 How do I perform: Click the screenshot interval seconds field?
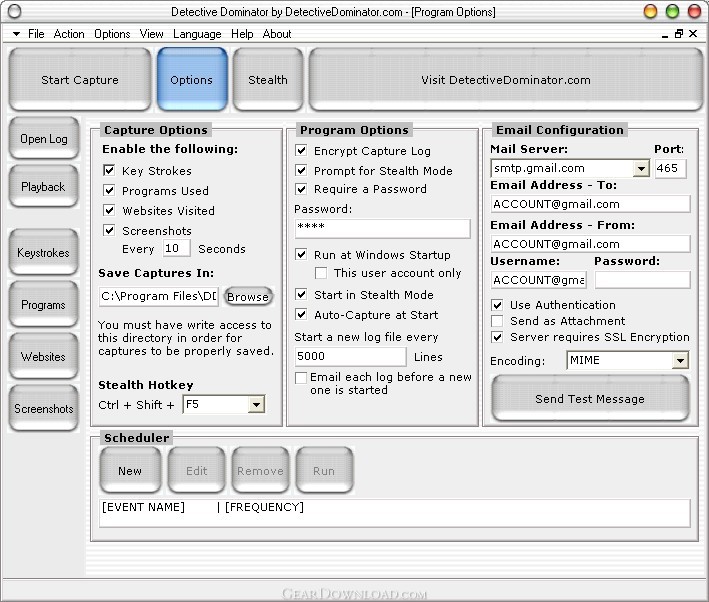175,248
